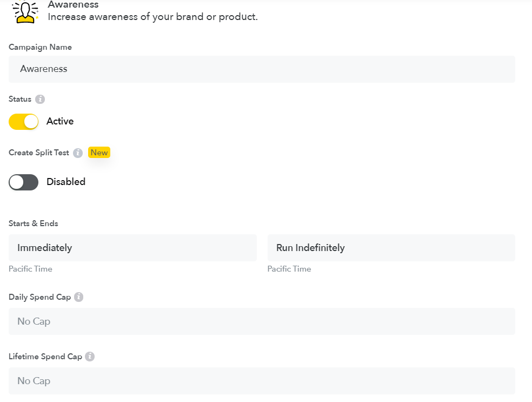Click the Daily Spend Cap input field
The width and height of the screenshot is (532, 402).
262,321
